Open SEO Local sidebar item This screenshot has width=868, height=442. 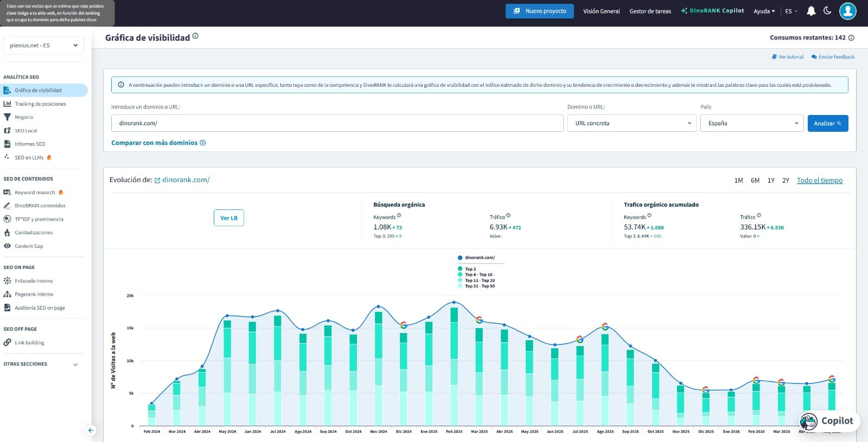tap(26, 131)
